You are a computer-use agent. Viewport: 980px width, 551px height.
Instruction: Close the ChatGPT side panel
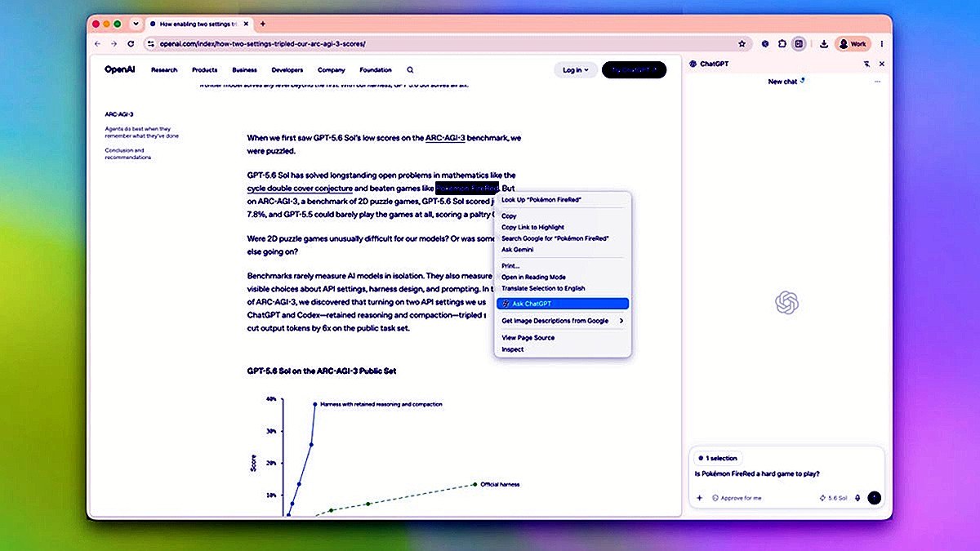pos(881,64)
